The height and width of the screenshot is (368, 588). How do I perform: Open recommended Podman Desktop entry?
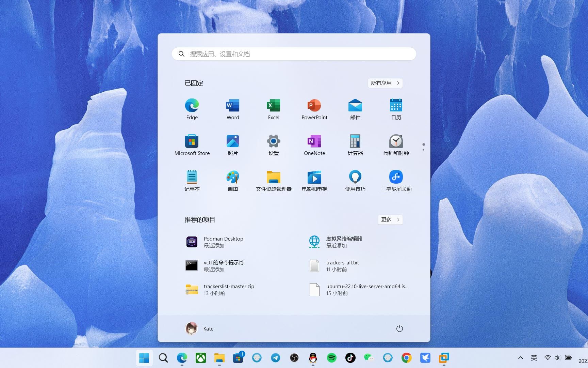click(x=233, y=242)
